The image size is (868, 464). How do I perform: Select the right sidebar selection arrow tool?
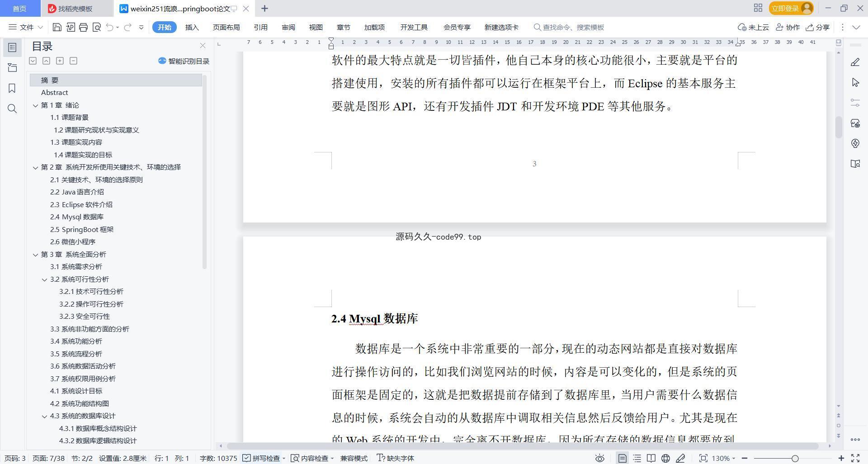click(855, 82)
